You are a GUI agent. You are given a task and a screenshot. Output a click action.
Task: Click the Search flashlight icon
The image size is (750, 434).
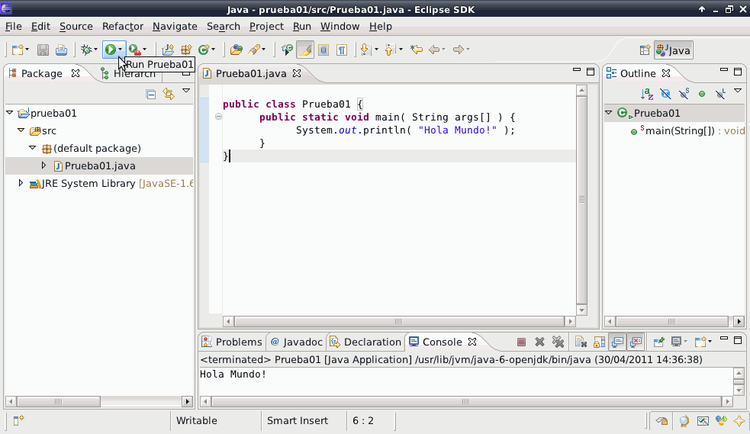point(254,50)
